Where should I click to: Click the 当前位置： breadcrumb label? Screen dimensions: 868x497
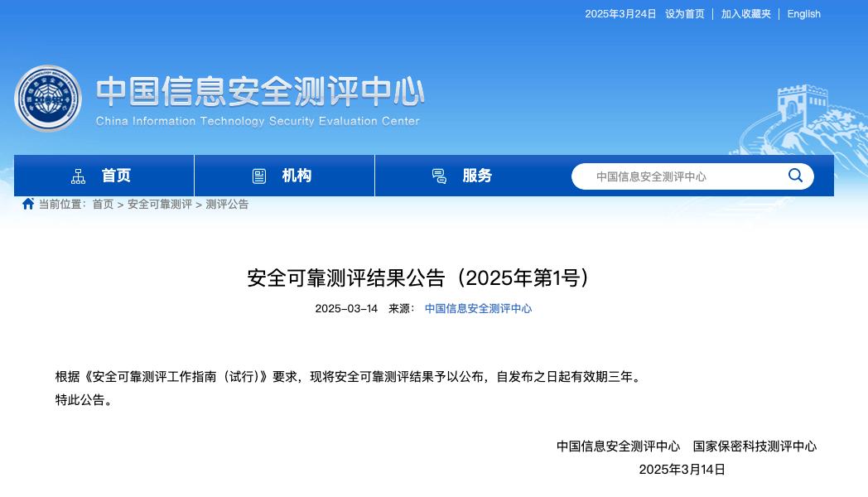[x=62, y=205]
